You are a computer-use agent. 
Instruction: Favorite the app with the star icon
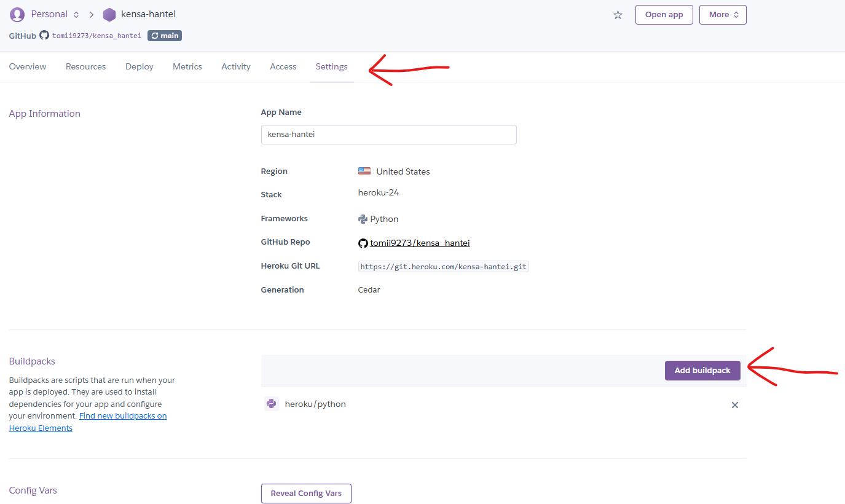(x=618, y=15)
